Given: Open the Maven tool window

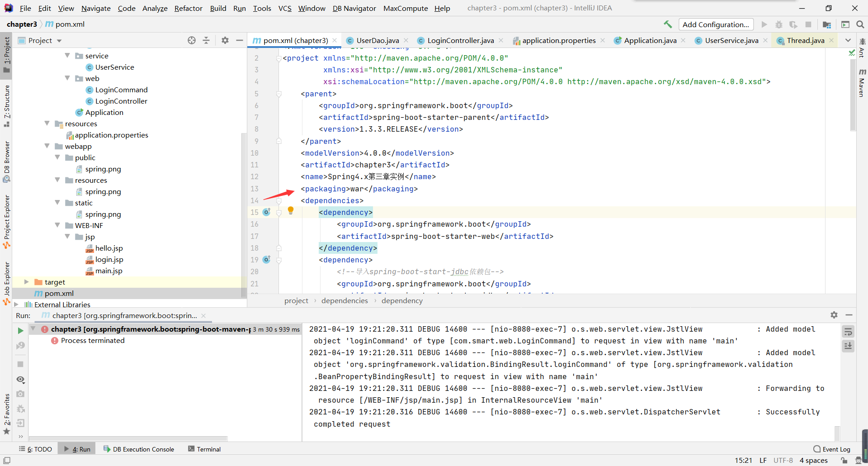Looking at the screenshot, I should click(862, 83).
